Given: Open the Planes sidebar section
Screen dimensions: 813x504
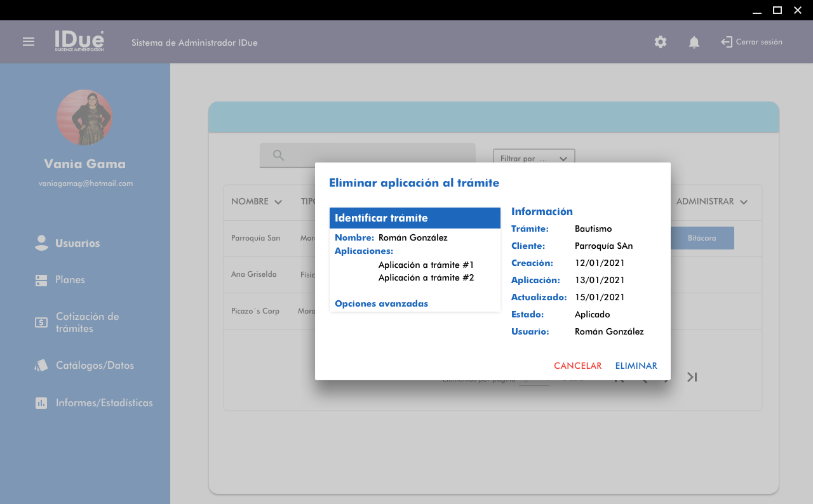Looking at the screenshot, I should pos(70,280).
